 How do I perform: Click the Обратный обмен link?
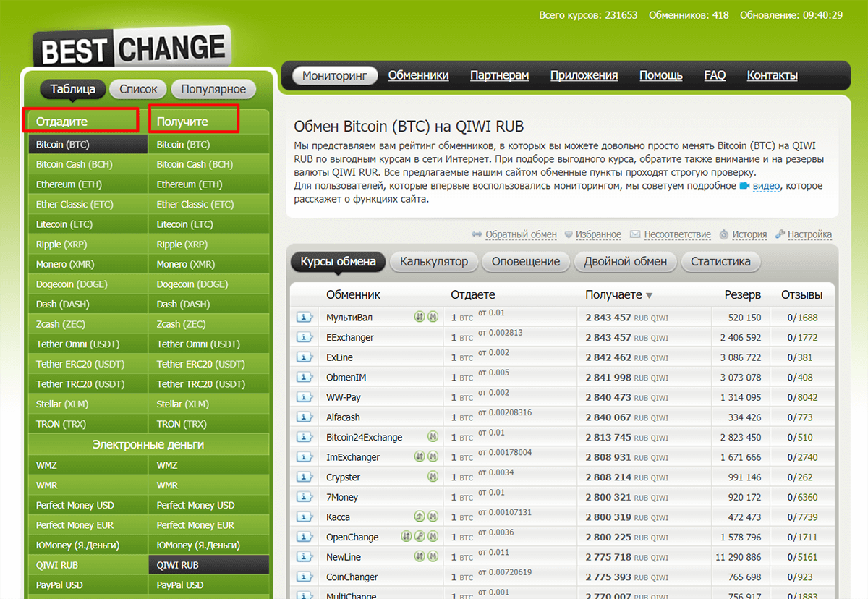click(521, 234)
